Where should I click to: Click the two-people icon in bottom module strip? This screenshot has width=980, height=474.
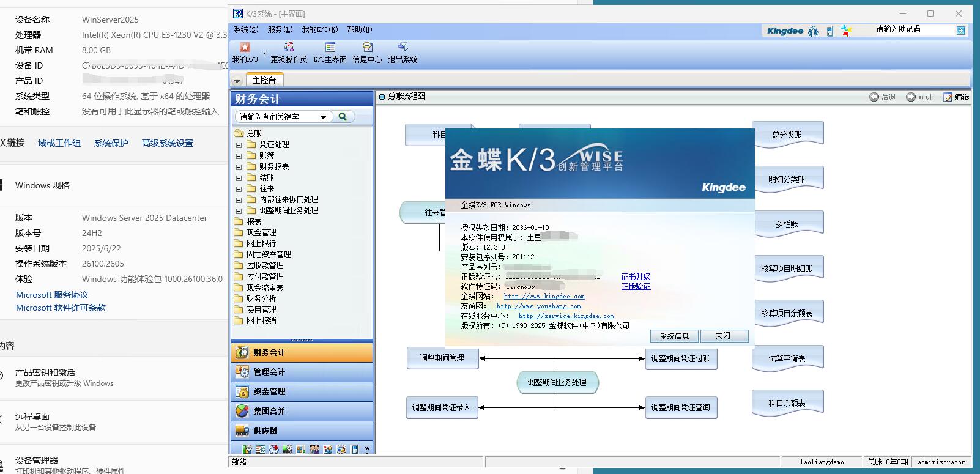(314, 450)
